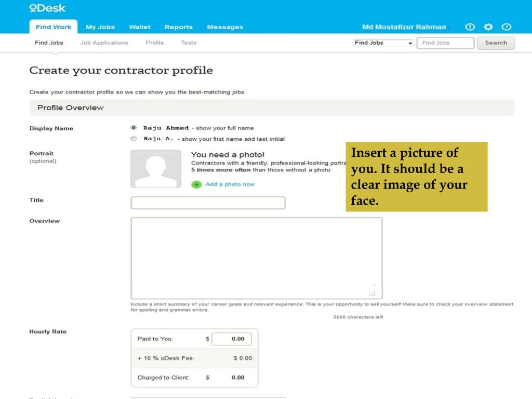Grab the Overview textarea resize handle
Image resolution: width=532 pixels, height=399 pixels.
point(373,293)
